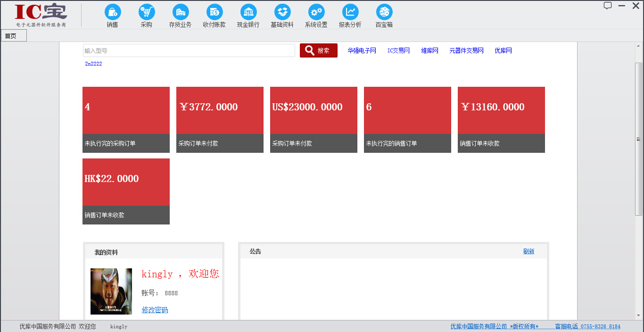Viewport: 644px width, 332px height.
Task: Open the US$23000.0000 采购订单未付款 tile
Action: [314, 120]
